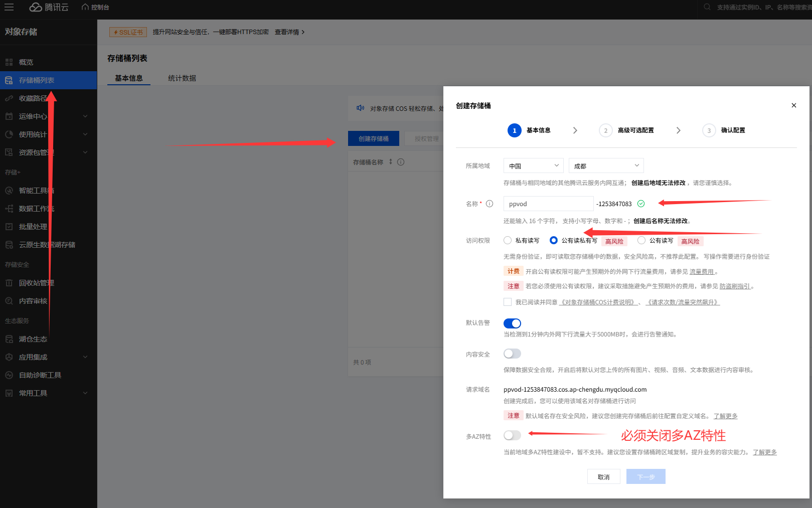812x508 pixels.
Task: Check the agreement checkbox for COS计费说明
Action: (x=508, y=302)
